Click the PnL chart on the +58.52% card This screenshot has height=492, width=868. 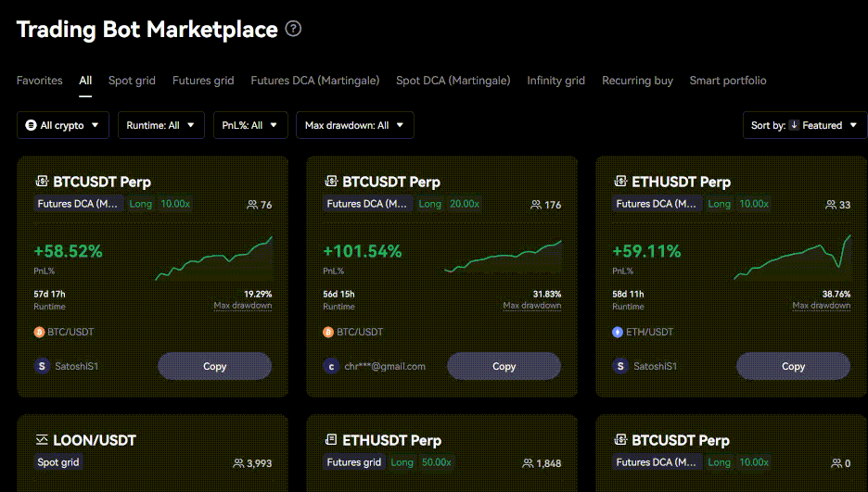coord(213,259)
